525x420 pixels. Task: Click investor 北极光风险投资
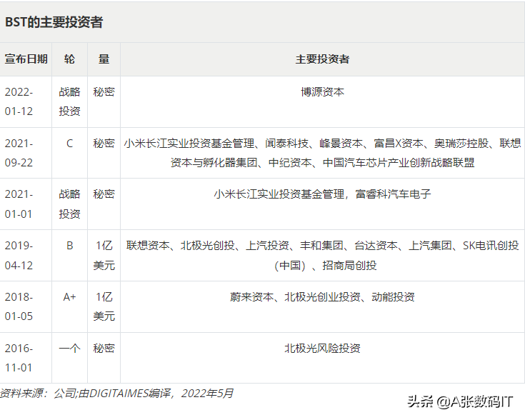(x=322, y=349)
